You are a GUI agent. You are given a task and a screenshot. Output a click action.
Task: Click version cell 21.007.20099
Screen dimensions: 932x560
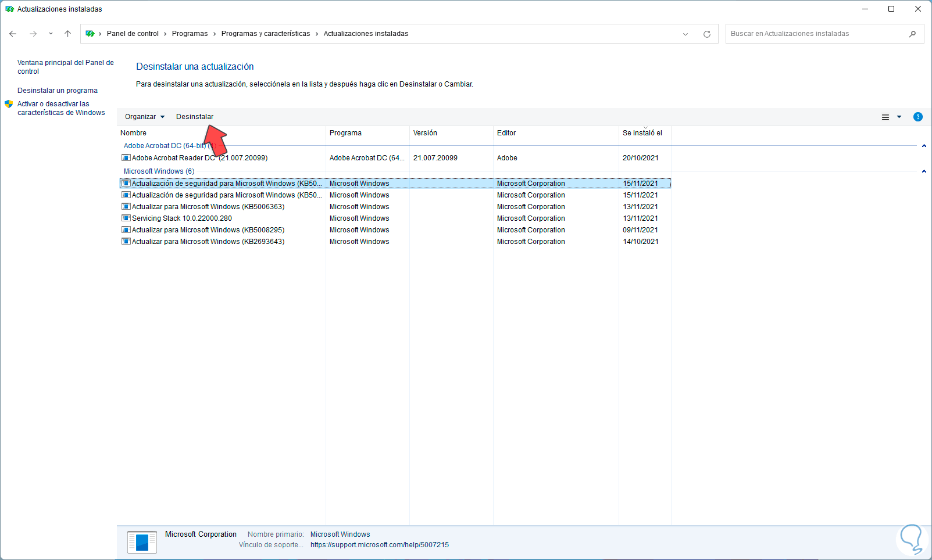(x=435, y=158)
